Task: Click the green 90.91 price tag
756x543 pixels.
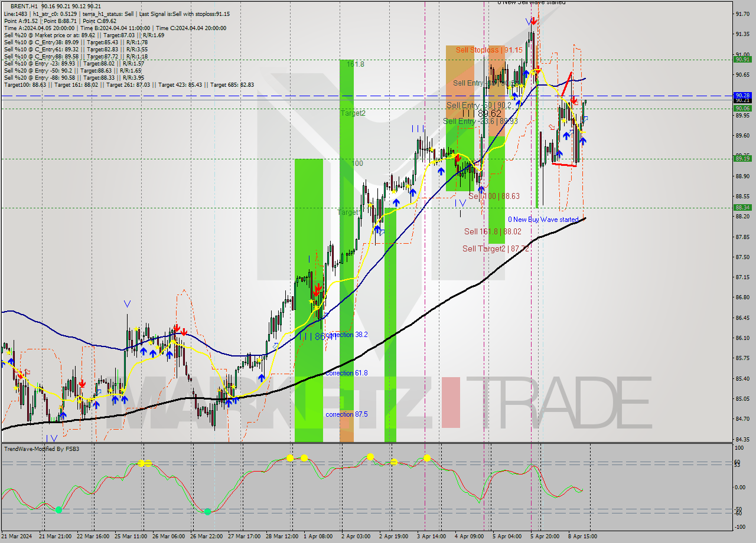Action: click(x=742, y=59)
